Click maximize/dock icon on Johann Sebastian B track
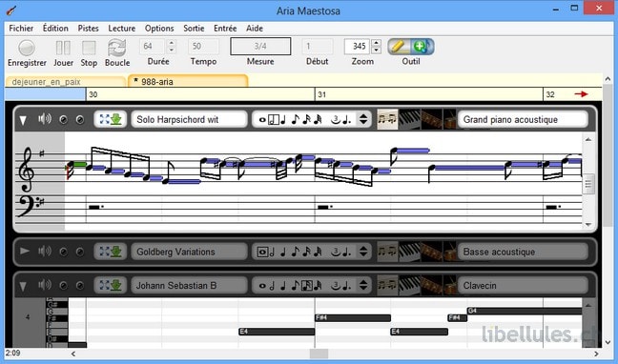Viewport: 618px width, 364px height. [111, 286]
